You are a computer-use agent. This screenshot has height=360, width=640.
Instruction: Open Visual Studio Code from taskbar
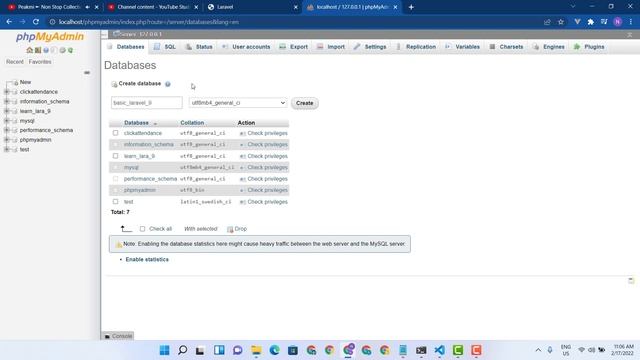pos(440,350)
